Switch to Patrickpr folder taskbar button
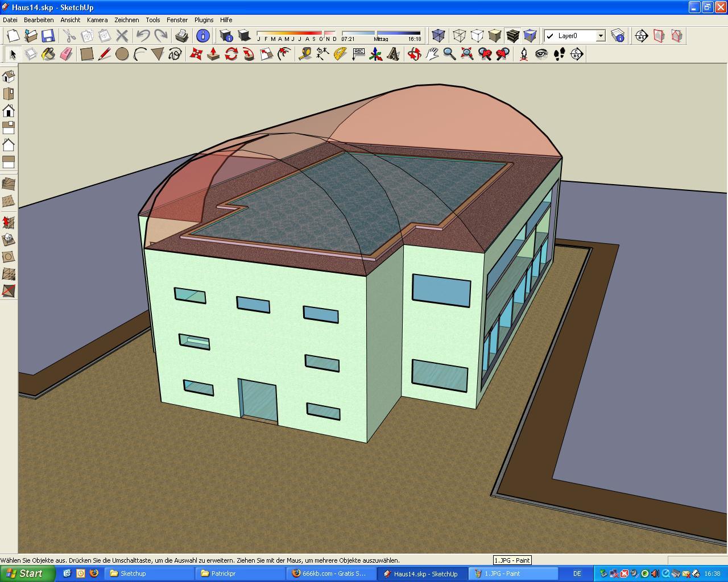Screen dimensions: 728x582 tap(241, 573)
